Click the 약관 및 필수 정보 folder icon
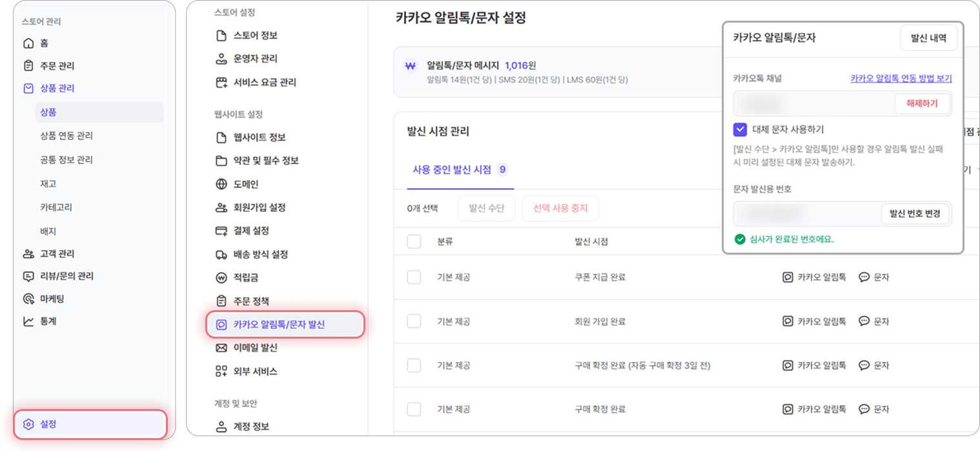The width and height of the screenshot is (980, 453). click(221, 161)
